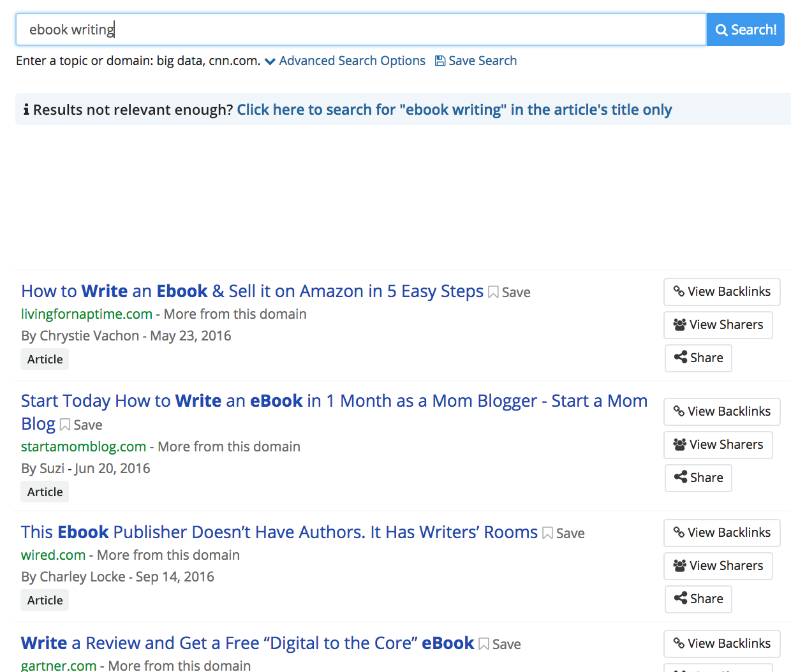Click Share for the wired.com article
The image size is (791, 672).
pos(699,599)
